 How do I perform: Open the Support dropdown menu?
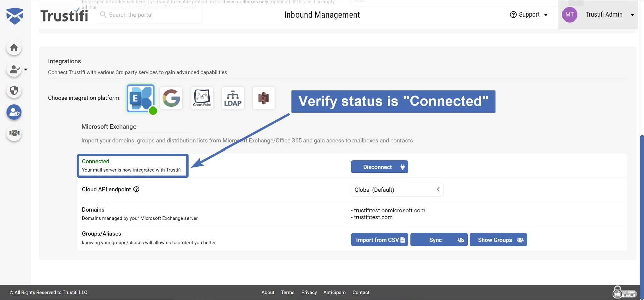tap(529, 15)
